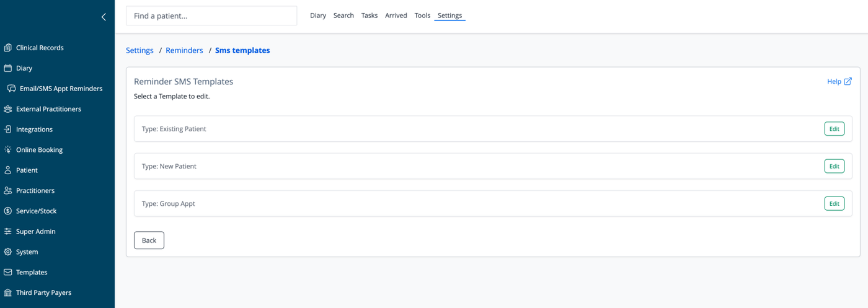Open the Integrations icon in sidebar
868x308 pixels.
pos(8,130)
